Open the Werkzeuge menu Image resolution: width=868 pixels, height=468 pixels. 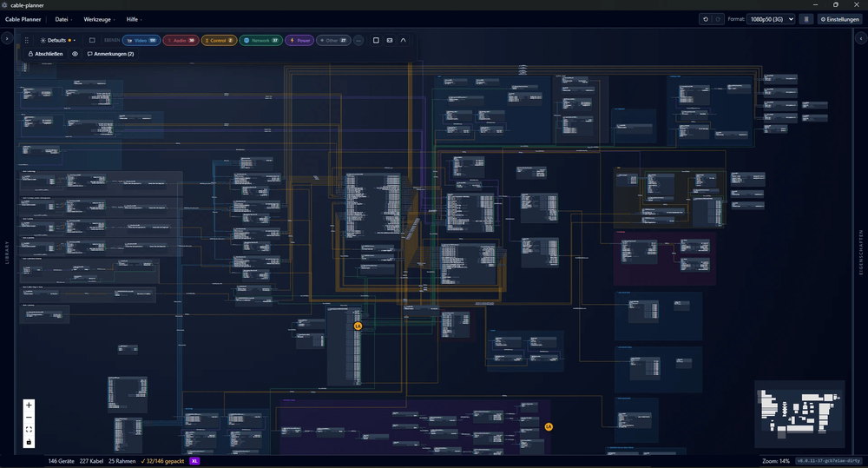point(99,19)
